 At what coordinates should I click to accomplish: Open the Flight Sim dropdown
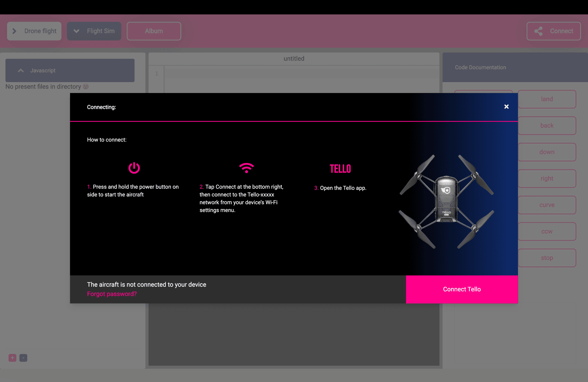click(94, 31)
